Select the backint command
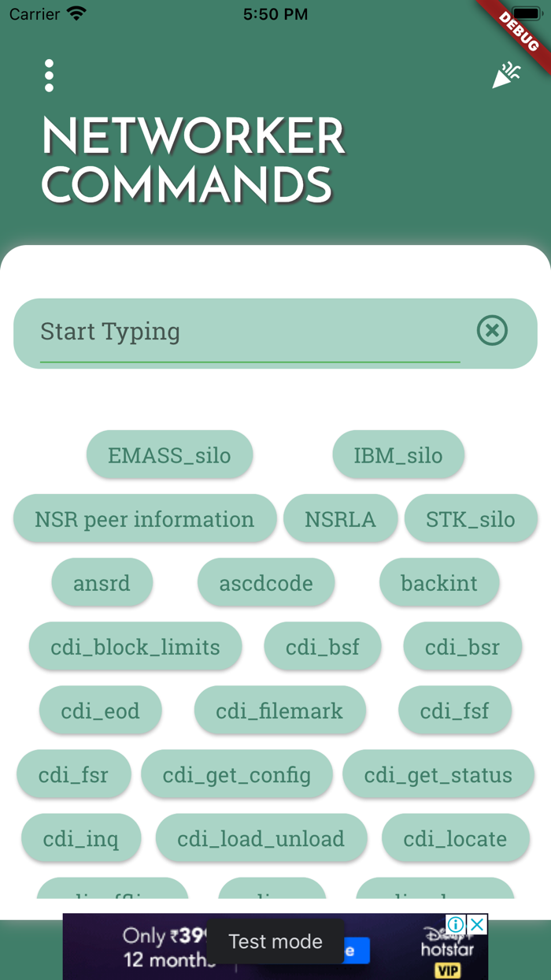The height and width of the screenshot is (980, 551). point(439,582)
